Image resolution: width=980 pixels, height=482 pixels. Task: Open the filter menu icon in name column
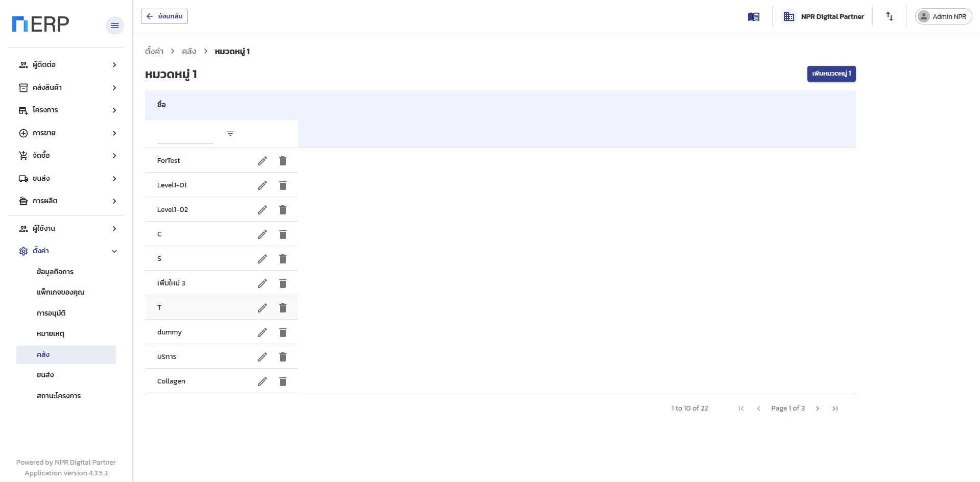230,134
